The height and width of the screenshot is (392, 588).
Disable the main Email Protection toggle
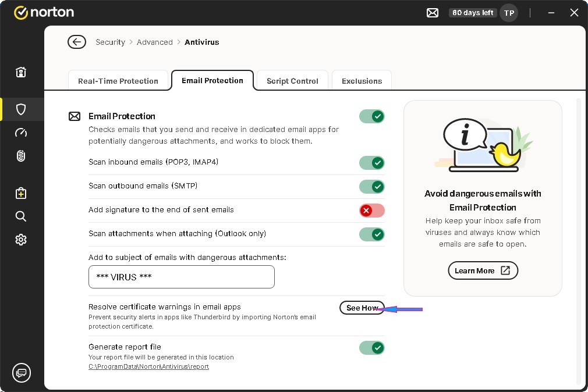click(x=372, y=116)
